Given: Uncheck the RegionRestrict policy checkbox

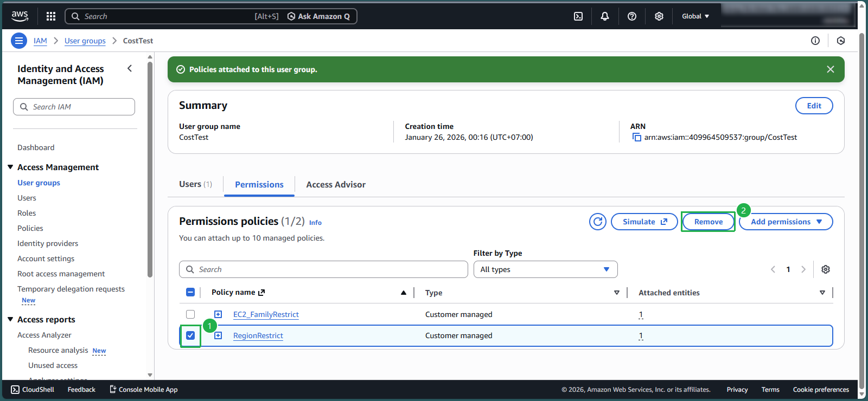Looking at the screenshot, I should pyautogui.click(x=190, y=335).
